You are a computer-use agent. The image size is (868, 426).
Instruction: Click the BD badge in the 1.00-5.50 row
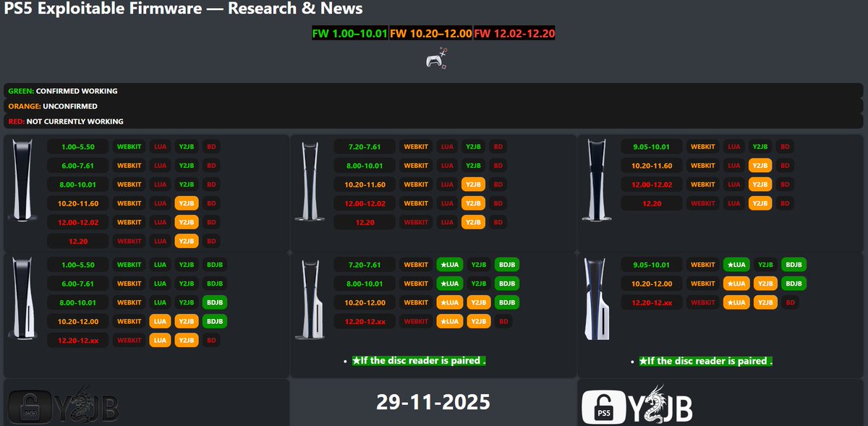point(212,147)
